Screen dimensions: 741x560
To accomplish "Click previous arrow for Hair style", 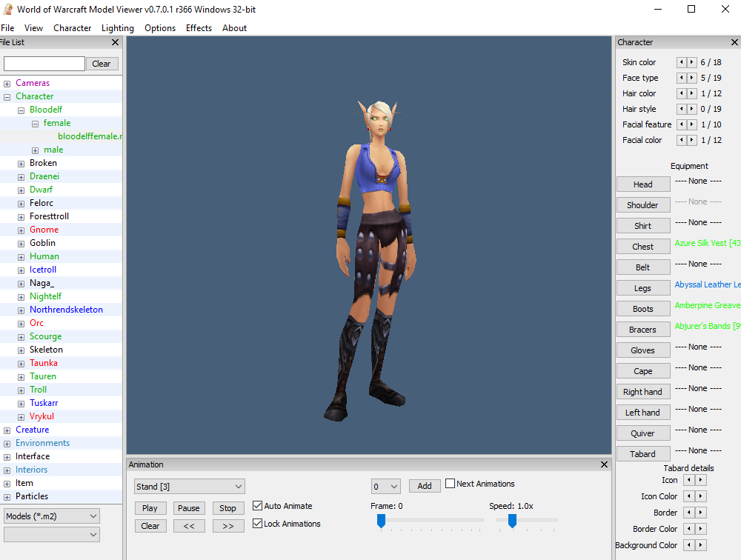I will 682,109.
